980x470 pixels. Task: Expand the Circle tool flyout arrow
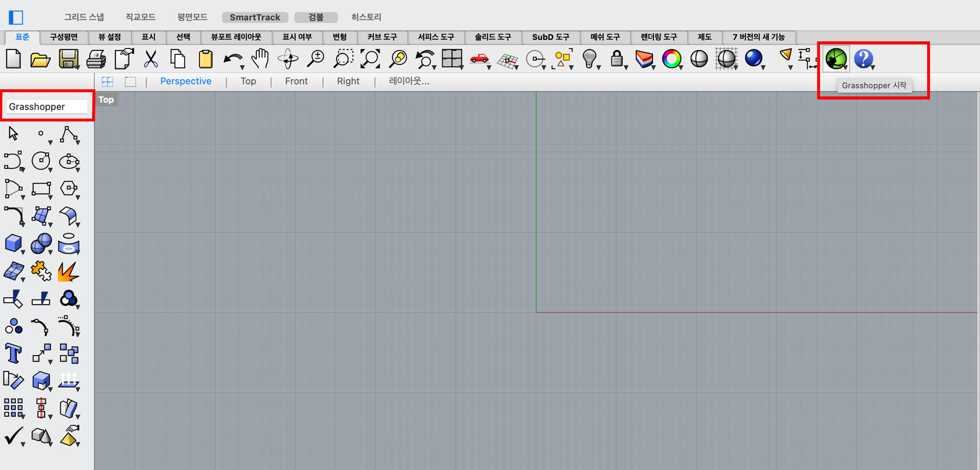click(50, 169)
